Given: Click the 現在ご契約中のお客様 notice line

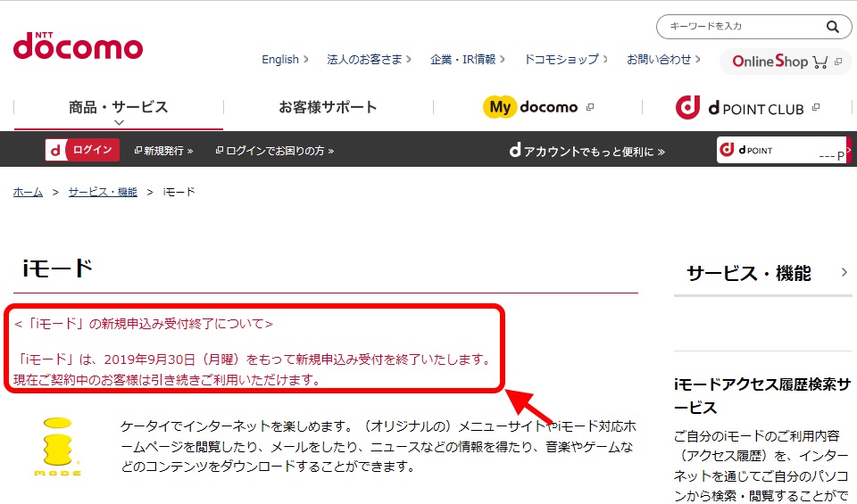Looking at the screenshot, I should 167,379.
